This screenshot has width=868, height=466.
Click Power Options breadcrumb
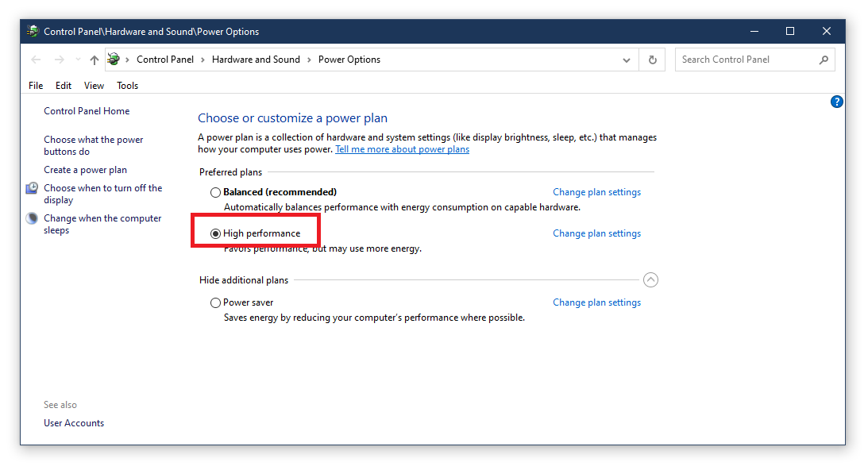click(349, 60)
